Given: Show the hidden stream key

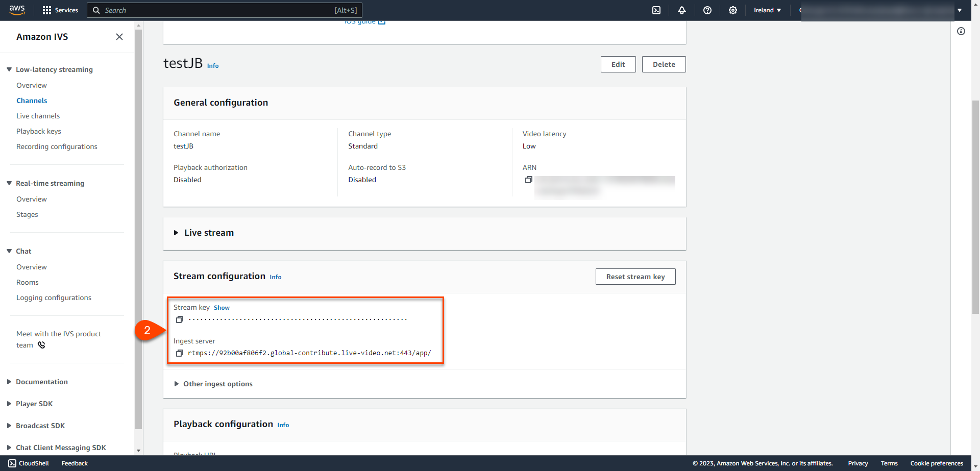Looking at the screenshot, I should click(222, 308).
